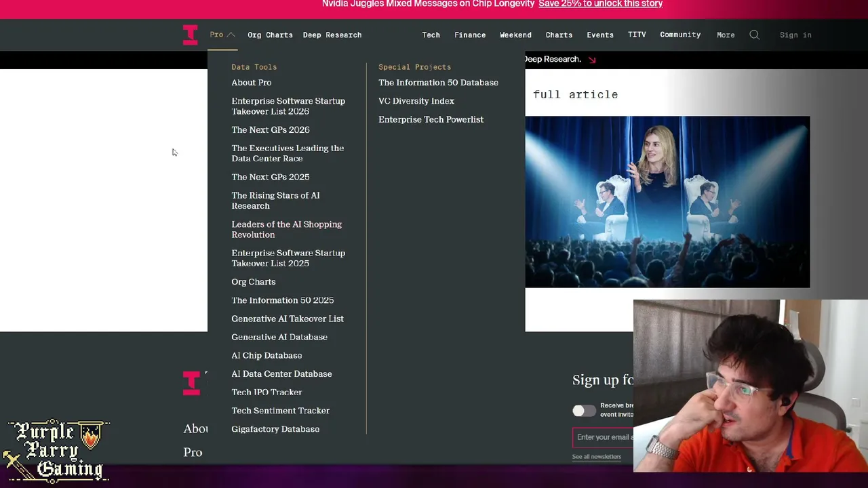
Task: Open Tech IPO Tracker
Action: 267,392
